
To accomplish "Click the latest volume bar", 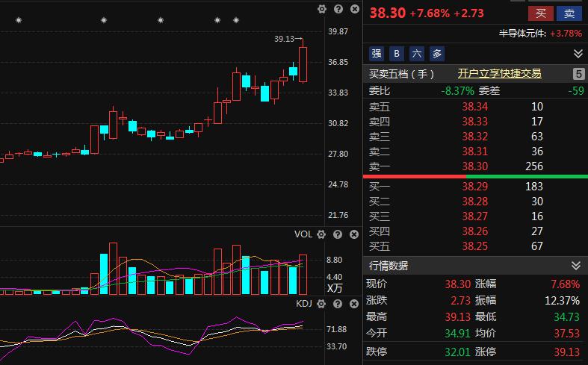I will (303, 275).
